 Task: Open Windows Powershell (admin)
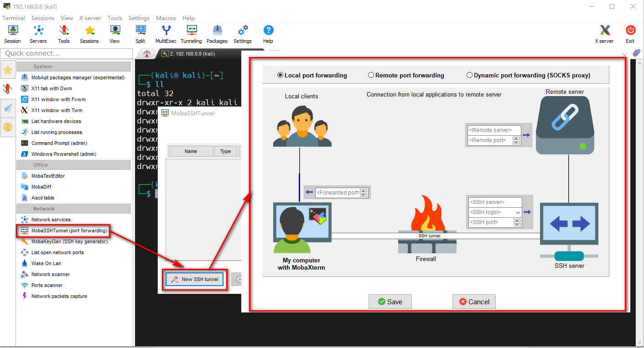click(59, 154)
